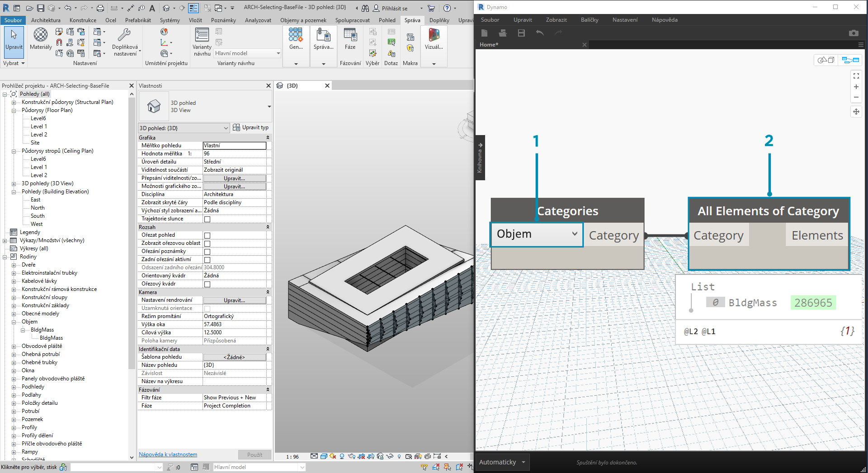Click the visual style cube in view bar
The image size is (868, 473).
[324, 456]
